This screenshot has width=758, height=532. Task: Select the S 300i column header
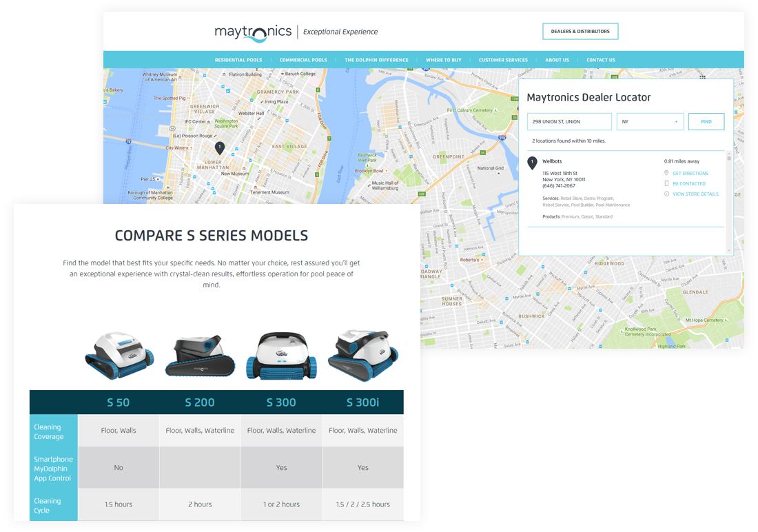[363, 402]
